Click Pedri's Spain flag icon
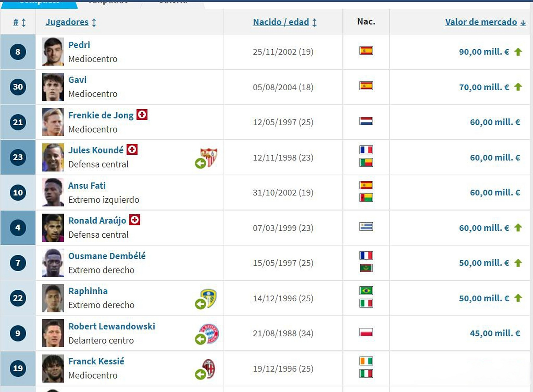 point(366,51)
